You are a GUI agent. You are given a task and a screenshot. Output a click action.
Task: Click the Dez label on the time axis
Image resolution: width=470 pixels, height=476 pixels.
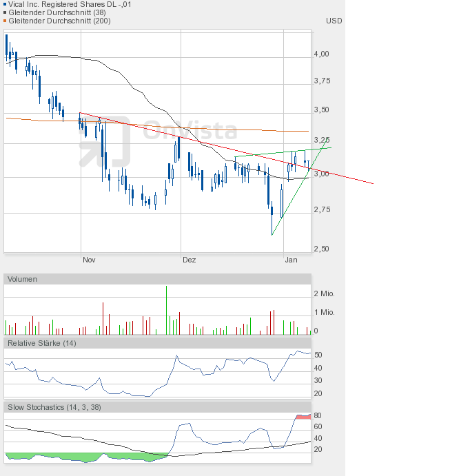pos(190,260)
